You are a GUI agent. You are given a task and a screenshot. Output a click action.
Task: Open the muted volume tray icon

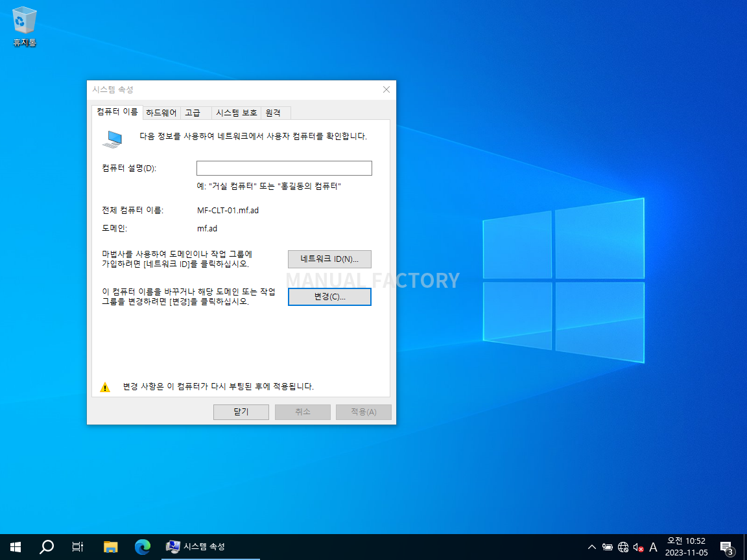638,547
